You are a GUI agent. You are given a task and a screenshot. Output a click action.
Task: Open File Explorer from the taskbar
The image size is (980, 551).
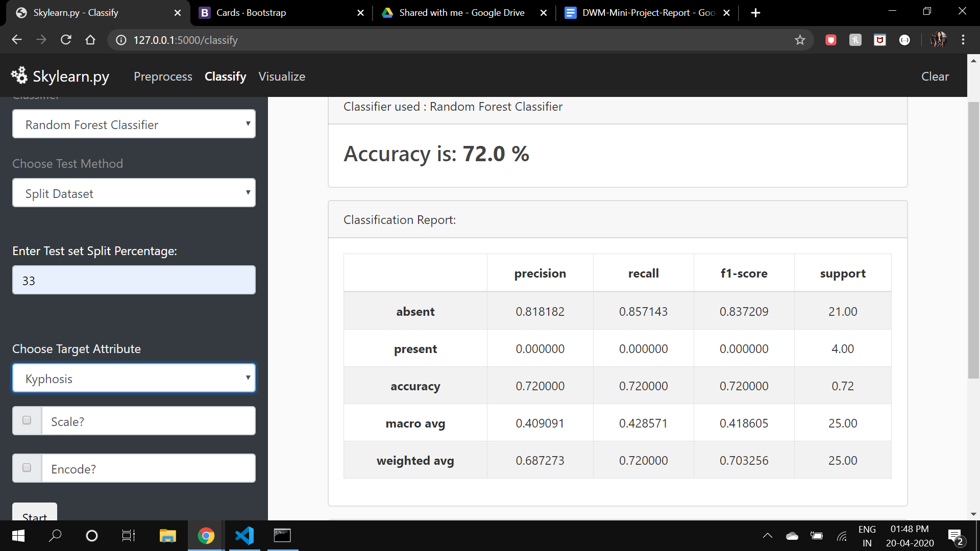click(167, 536)
